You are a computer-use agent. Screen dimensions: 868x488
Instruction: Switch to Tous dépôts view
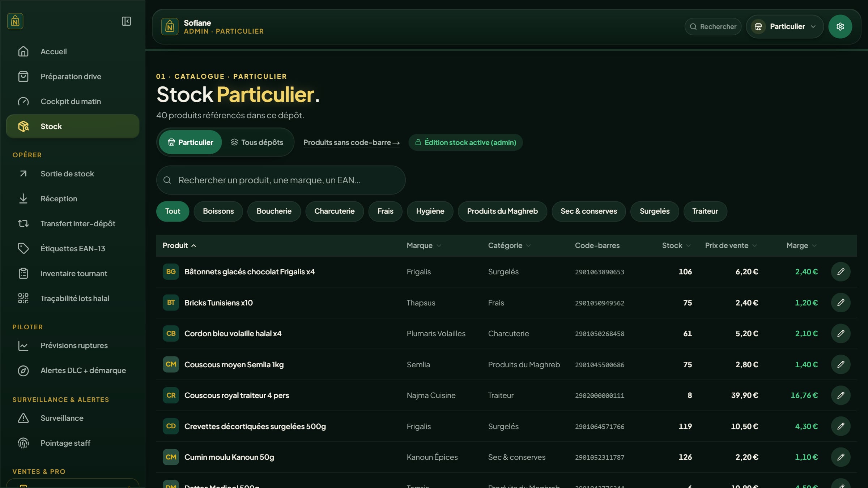tap(257, 142)
